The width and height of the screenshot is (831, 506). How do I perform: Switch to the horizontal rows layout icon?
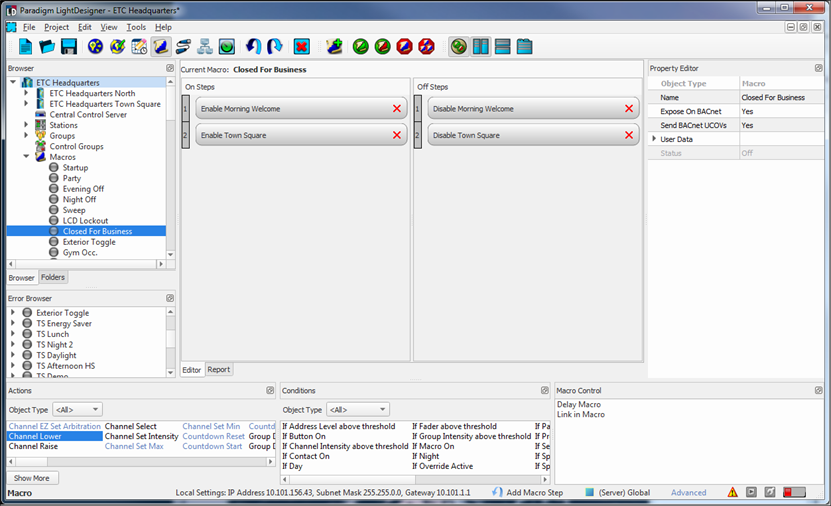(502, 47)
